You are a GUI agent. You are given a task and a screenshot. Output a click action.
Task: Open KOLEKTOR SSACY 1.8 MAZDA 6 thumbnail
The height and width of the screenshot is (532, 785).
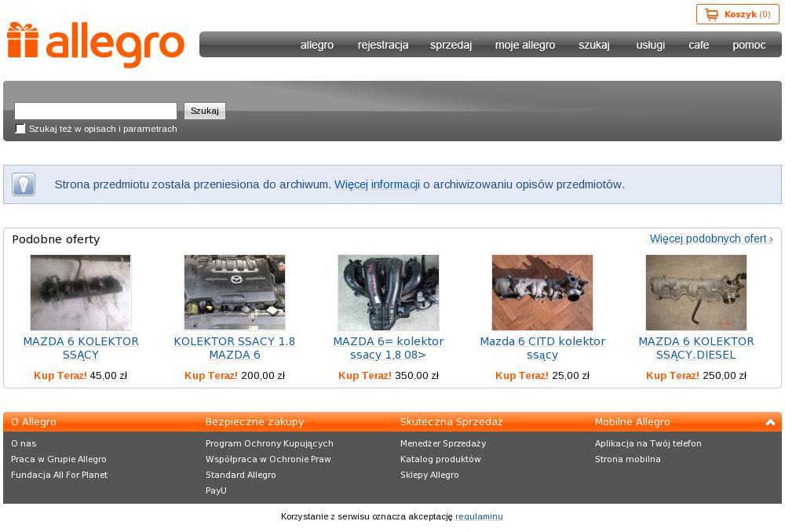(x=235, y=292)
